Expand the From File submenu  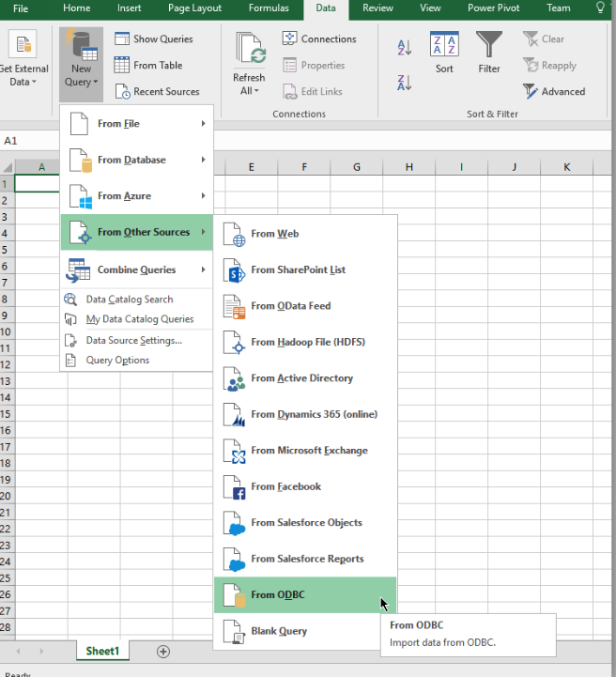click(137, 124)
